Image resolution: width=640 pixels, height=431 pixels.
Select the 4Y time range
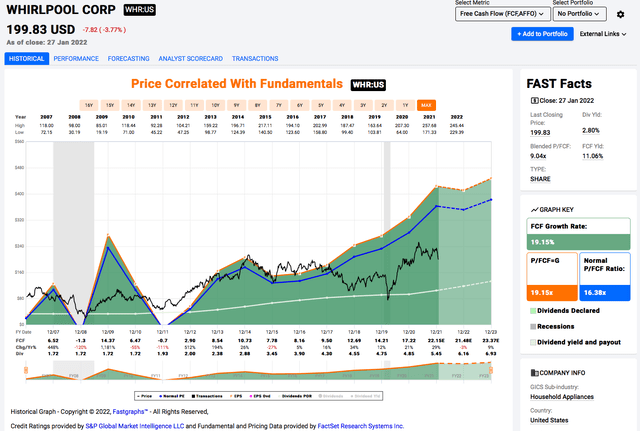coord(342,105)
